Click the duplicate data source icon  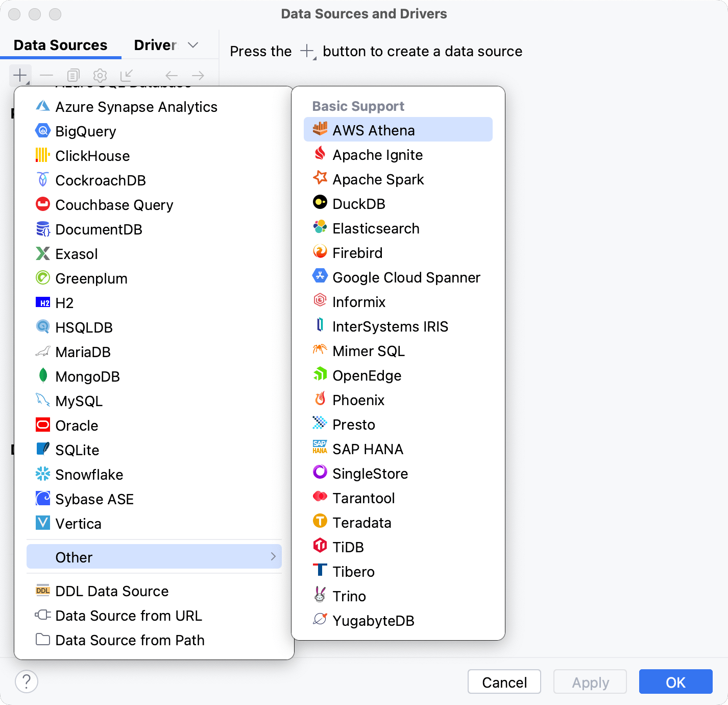(x=73, y=76)
